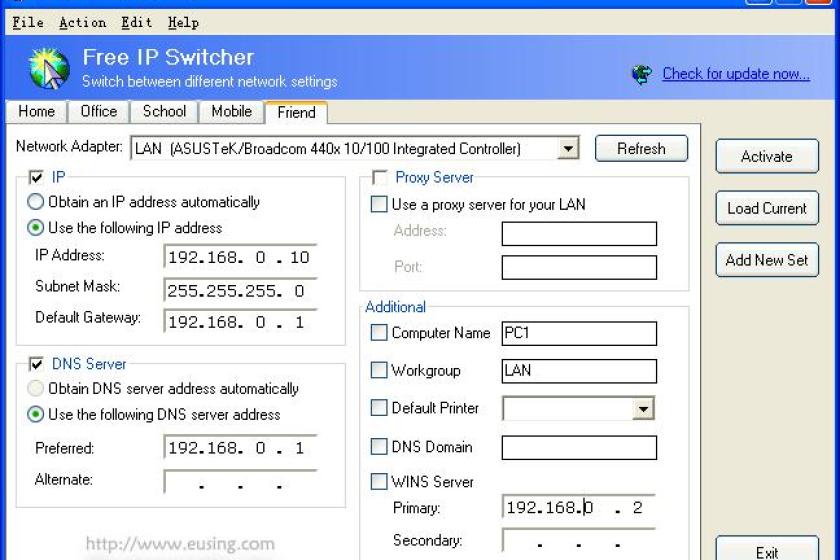Click the Default Gateway input field
The image size is (840, 560).
tap(241, 322)
